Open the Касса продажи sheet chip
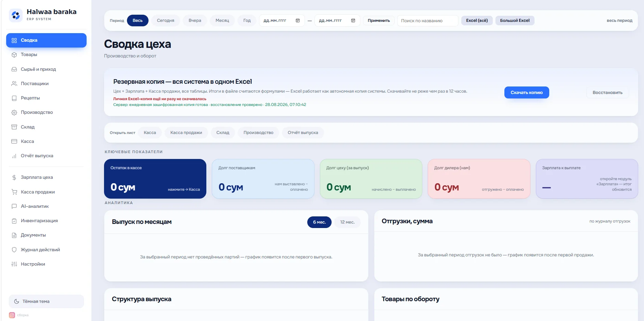This screenshot has height=321, width=644. tap(186, 133)
